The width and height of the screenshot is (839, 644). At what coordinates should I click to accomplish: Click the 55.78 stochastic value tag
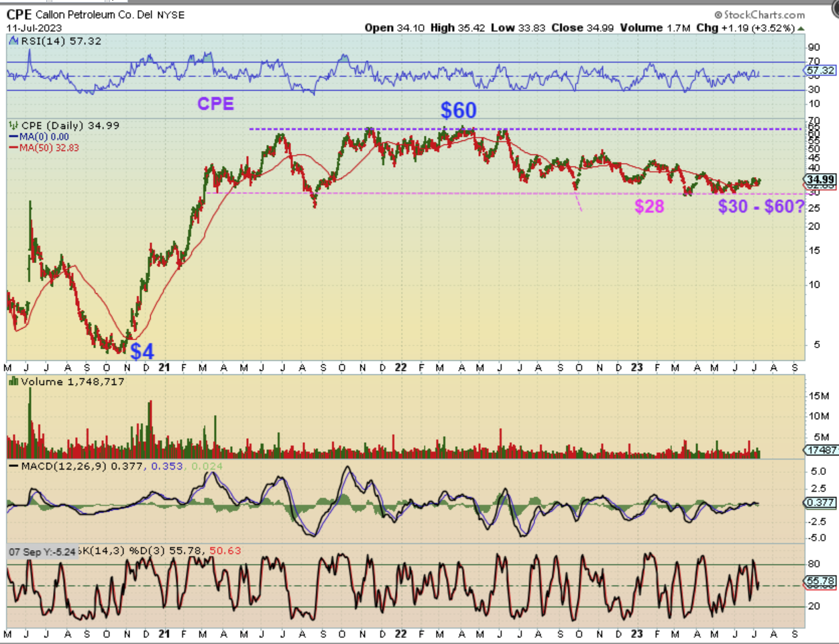point(821,582)
